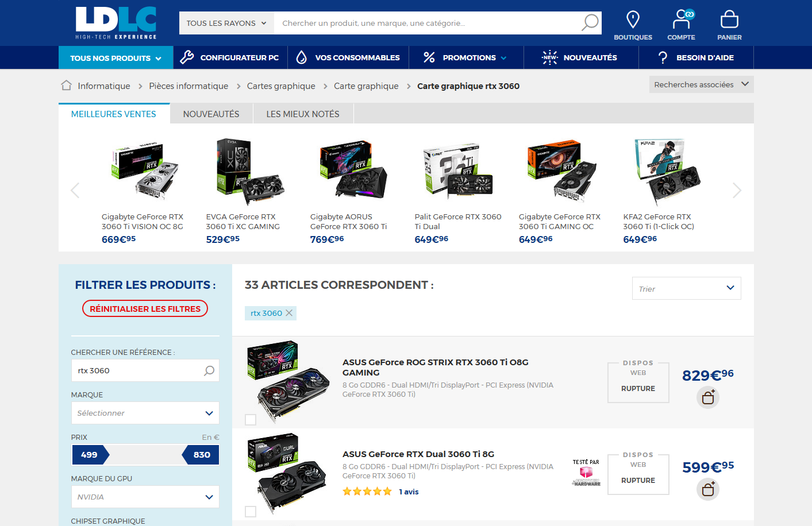
Task: Open ASUS ROG STRIX product image
Action: [x=288, y=381]
